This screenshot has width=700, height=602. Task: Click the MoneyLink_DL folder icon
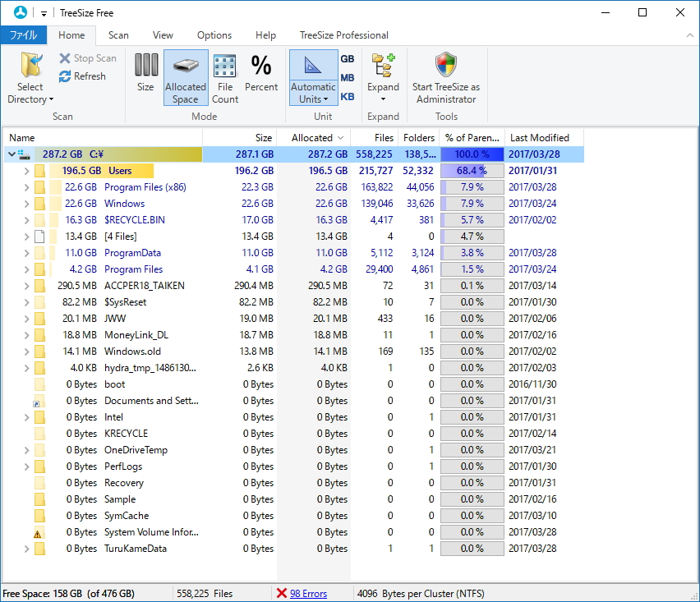pyautogui.click(x=39, y=335)
